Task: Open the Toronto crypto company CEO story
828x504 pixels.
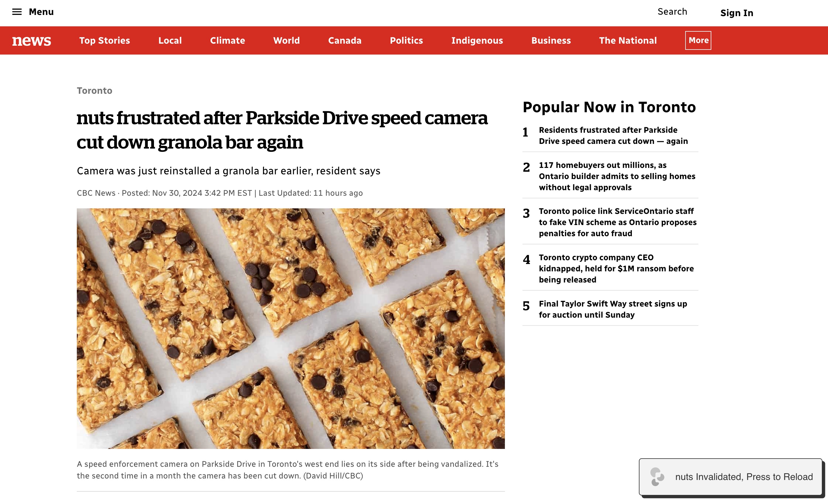Action: tap(616, 268)
